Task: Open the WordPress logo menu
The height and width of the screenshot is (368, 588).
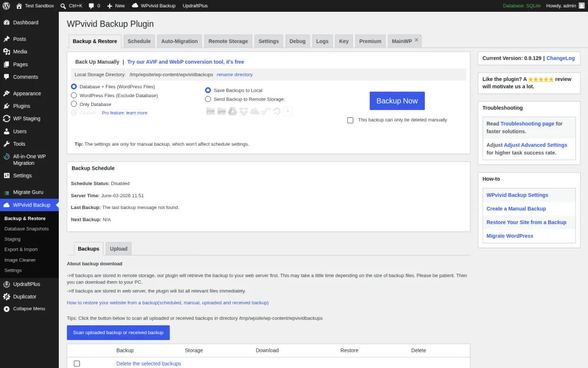Action: [7, 6]
